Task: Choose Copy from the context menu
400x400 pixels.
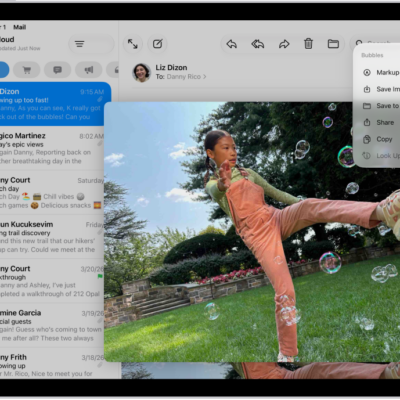Action: pyautogui.click(x=377, y=139)
